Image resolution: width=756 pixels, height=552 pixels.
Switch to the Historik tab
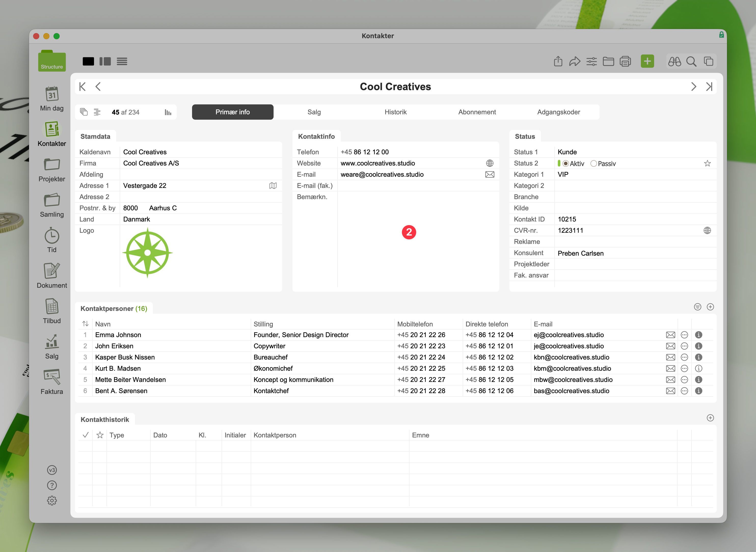click(395, 112)
